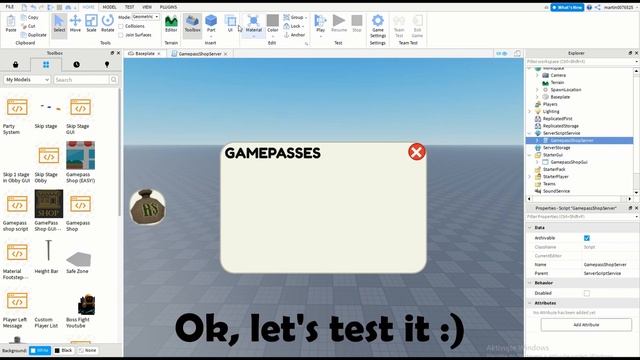Choose the None background option
This screenshot has height=360, width=640.
point(87,350)
